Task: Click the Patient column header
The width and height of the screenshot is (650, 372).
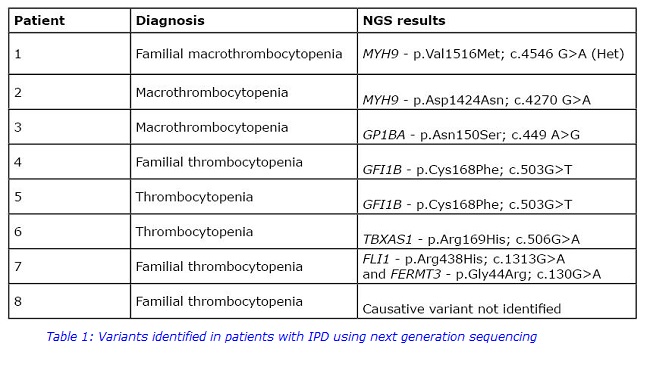Action: tap(69, 20)
